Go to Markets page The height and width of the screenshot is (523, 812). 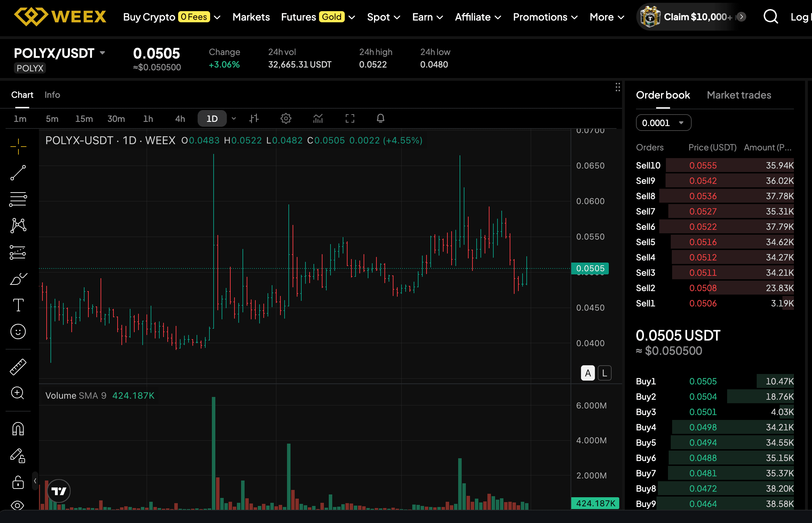pos(251,17)
